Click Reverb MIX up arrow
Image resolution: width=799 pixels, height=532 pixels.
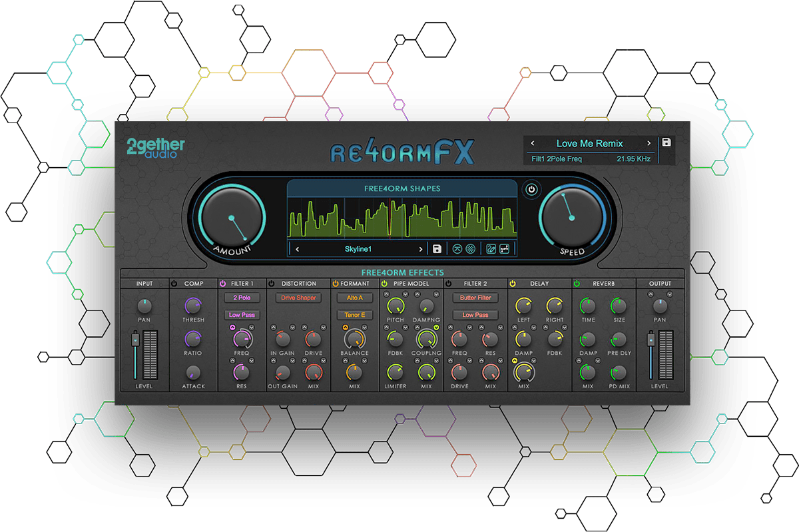click(579, 361)
